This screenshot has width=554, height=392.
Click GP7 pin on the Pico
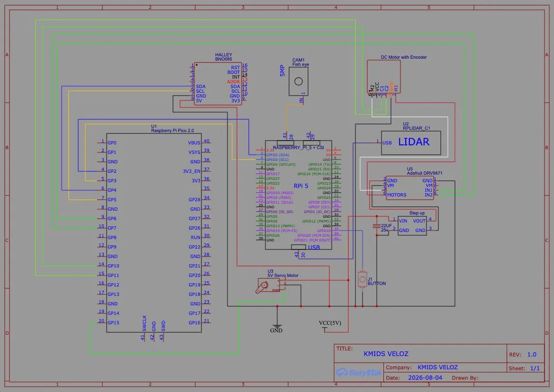(112, 228)
